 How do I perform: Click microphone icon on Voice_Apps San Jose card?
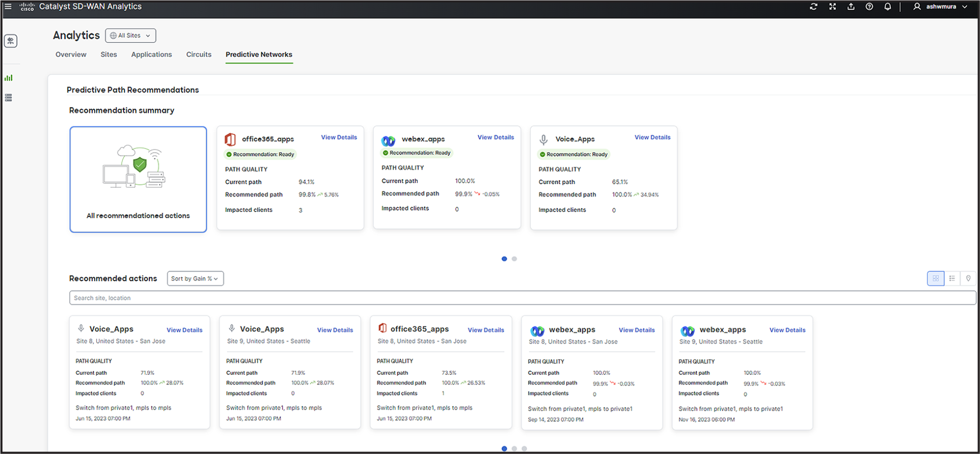(81, 329)
